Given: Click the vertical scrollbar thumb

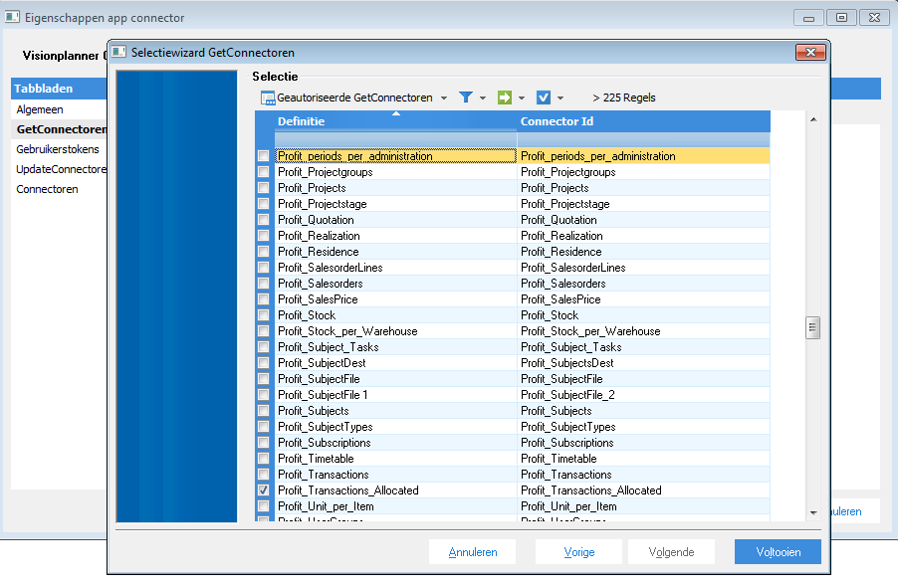Looking at the screenshot, I should point(812,328).
